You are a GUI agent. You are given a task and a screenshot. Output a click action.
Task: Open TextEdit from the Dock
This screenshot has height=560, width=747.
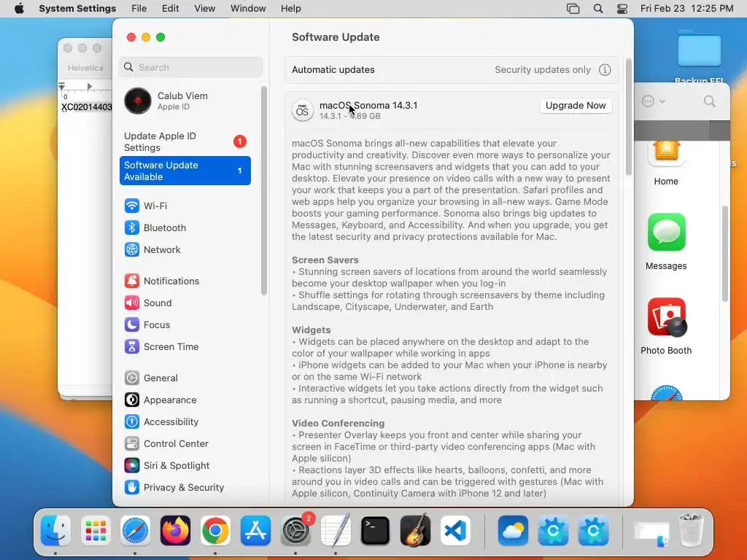click(x=336, y=530)
